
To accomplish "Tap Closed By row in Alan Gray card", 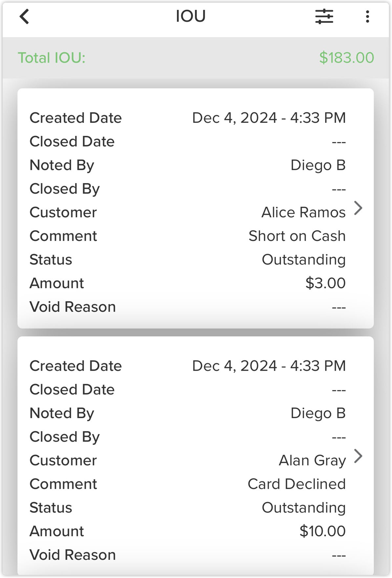I will pos(188,437).
